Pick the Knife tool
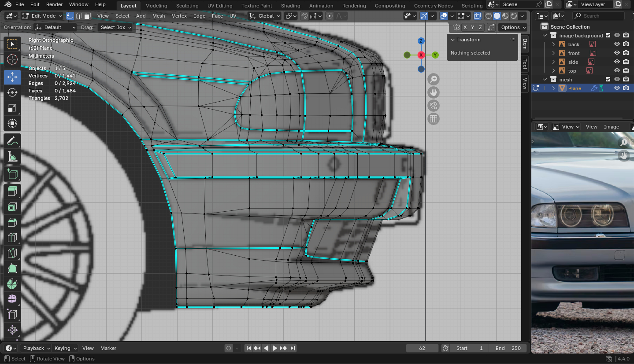634x364 pixels. [x=12, y=253]
